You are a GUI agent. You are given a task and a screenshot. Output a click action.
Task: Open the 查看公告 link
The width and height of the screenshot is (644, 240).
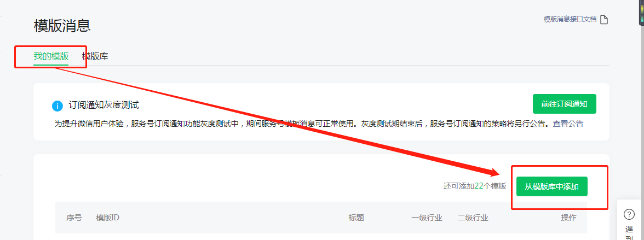(x=568, y=124)
